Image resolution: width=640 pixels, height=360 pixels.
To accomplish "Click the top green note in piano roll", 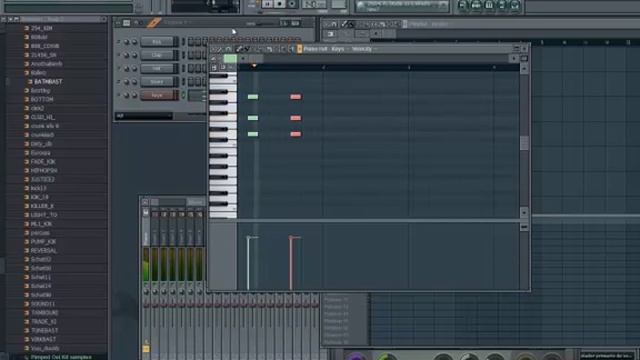I will [253, 97].
